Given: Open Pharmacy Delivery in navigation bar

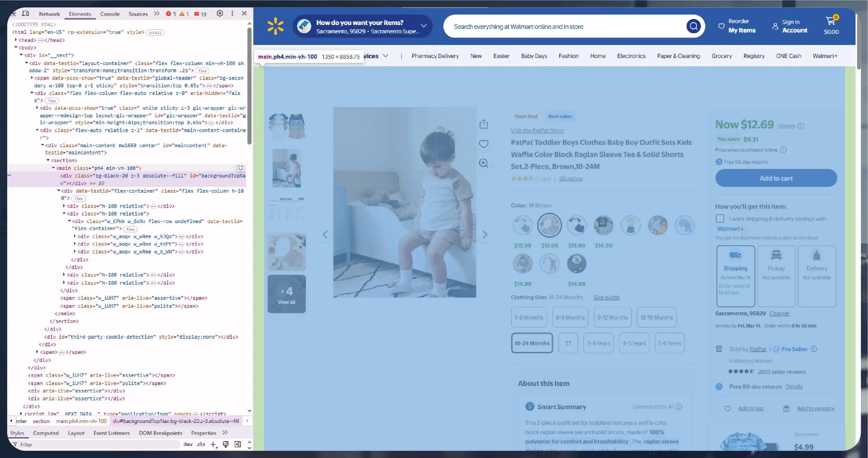Looking at the screenshot, I should click(x=435, y=56).
